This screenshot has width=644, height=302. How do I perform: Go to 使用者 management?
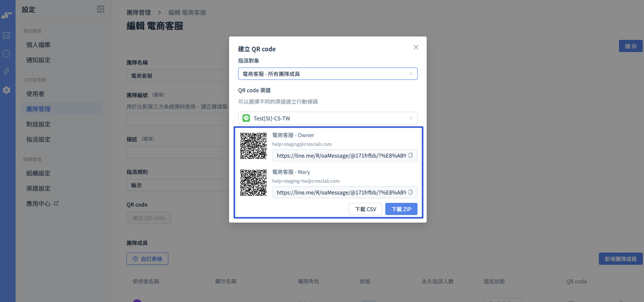click(35, 94)
